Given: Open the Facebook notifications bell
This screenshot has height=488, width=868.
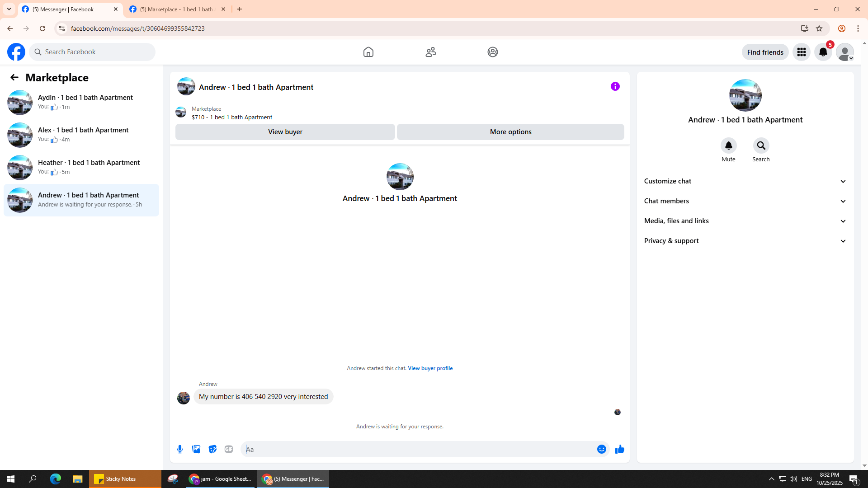Looking at the screenshot, I should click(823, 52).
